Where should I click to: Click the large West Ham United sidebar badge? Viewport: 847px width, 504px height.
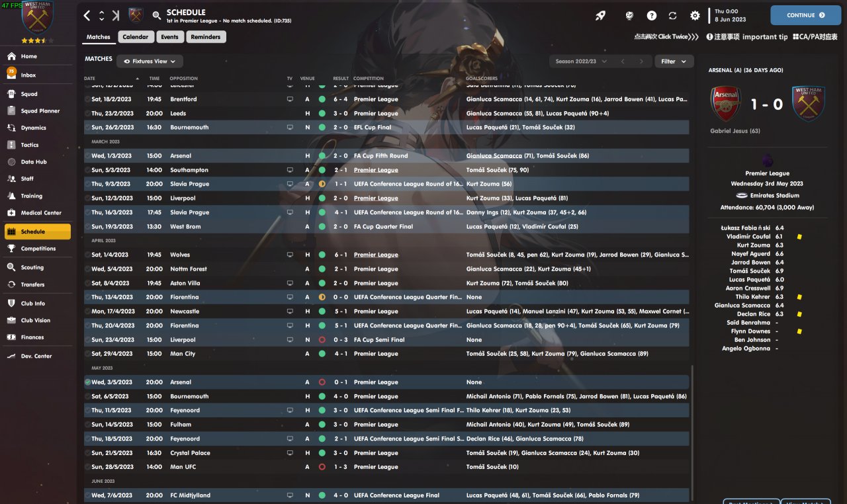[38, 18]
